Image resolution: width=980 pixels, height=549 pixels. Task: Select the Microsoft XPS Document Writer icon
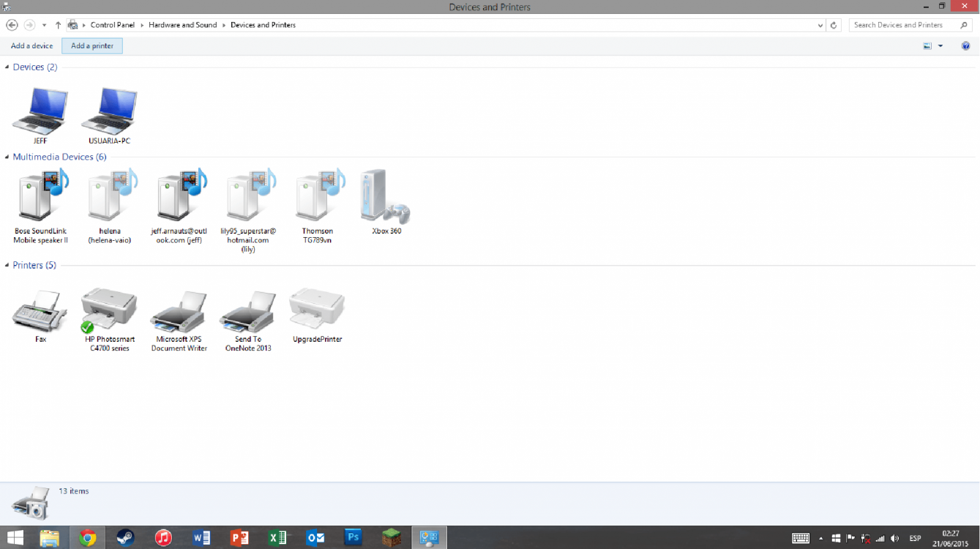coord(179,310)
